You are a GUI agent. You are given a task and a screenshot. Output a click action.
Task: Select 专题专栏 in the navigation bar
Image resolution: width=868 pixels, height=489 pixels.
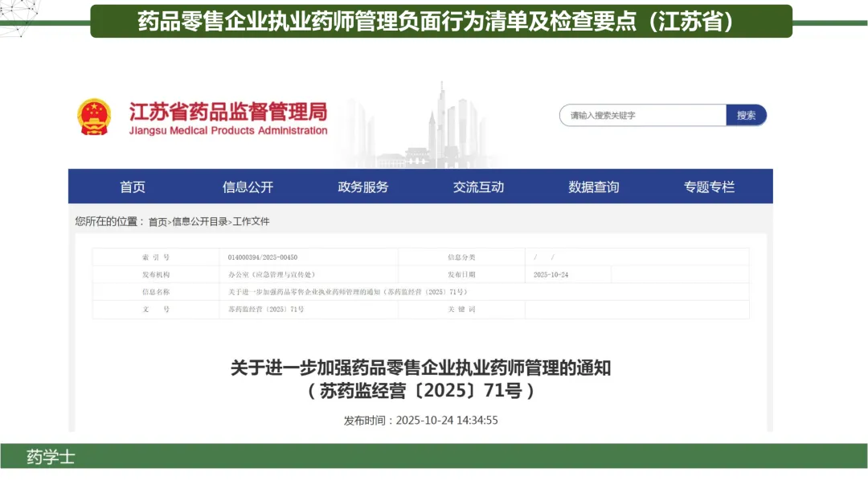(709, 187)
